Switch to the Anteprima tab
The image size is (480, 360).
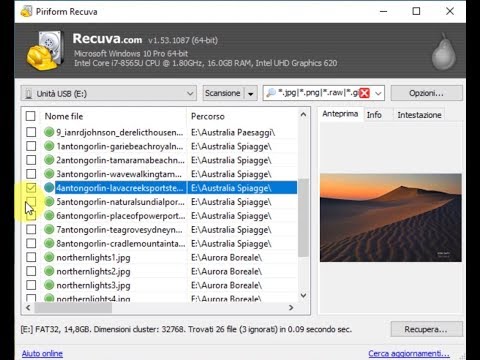coord(340,114)
